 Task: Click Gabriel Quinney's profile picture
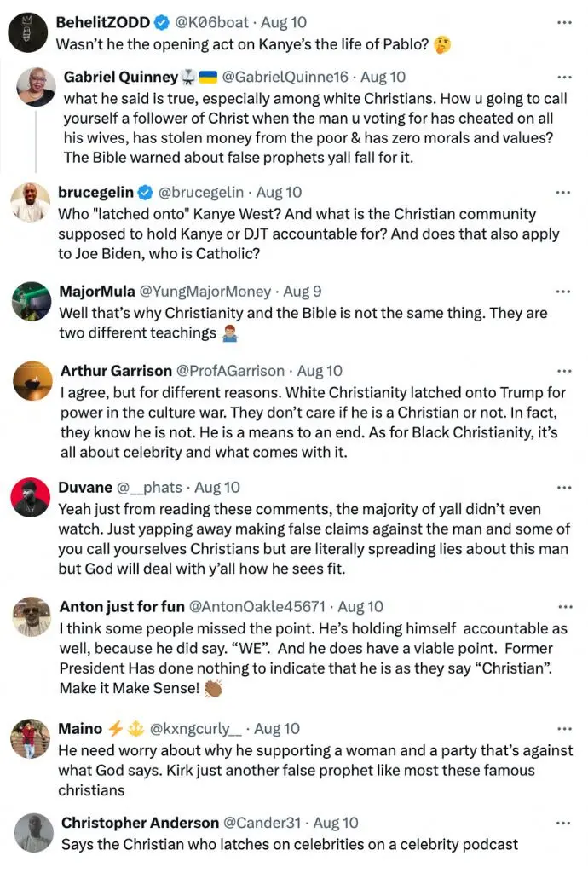pyautogui.click(x=36, y=87)
